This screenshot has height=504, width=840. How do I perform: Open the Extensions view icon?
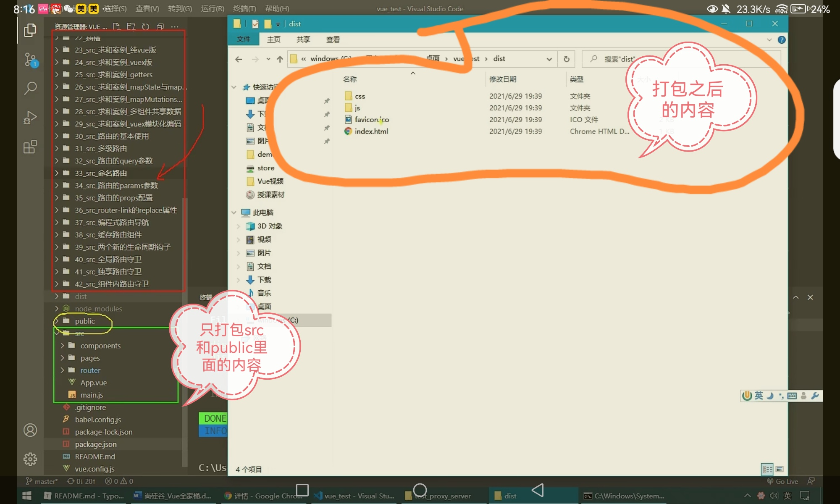coord(30,147)
